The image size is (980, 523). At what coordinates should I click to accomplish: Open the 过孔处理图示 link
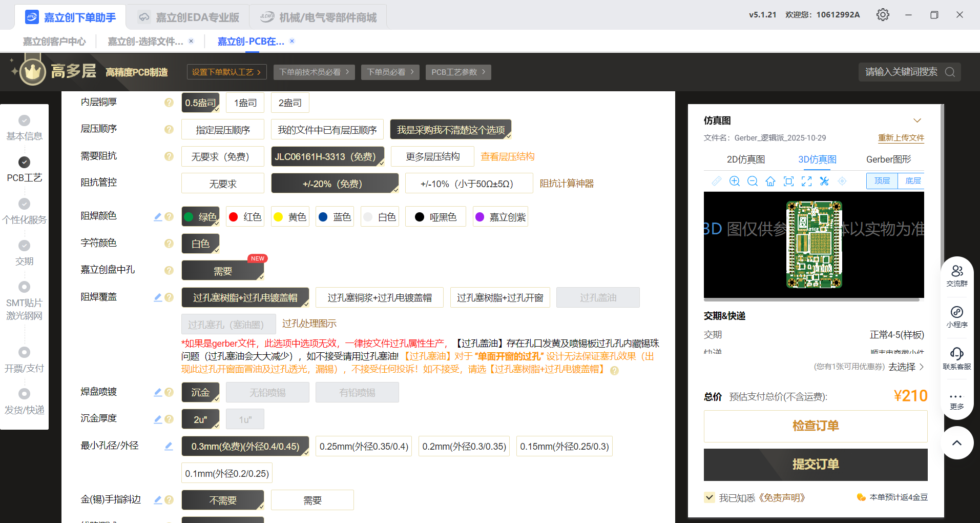click(309, 324)
